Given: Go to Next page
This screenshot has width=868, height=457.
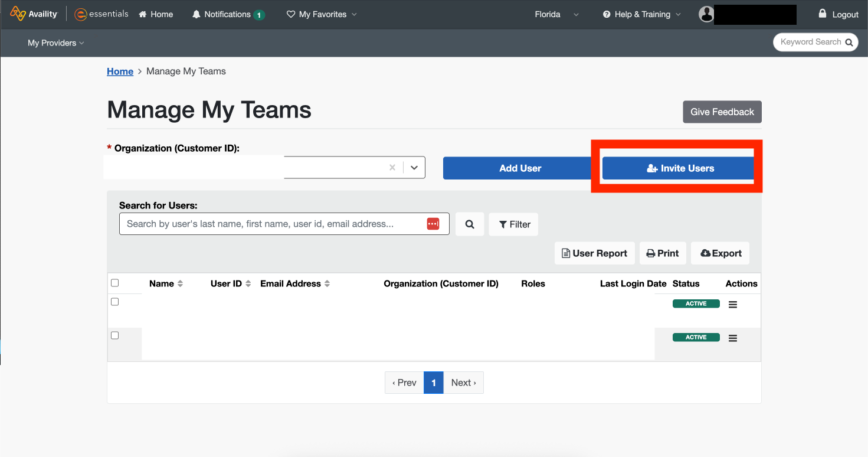Looking at the screenshot, I should (x=464, y=383).
